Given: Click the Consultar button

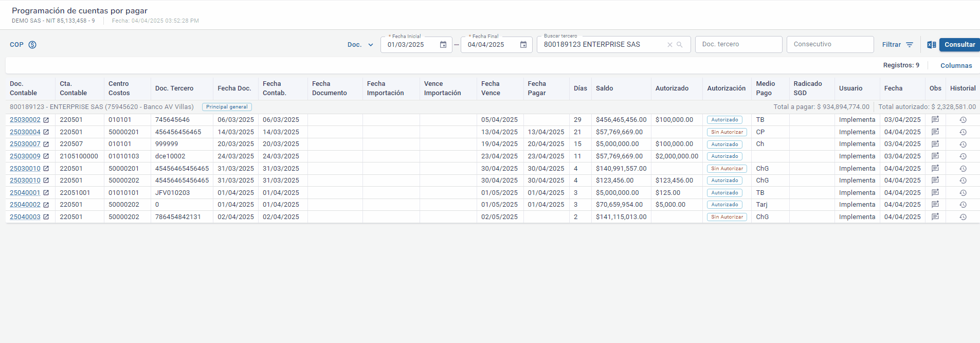Looking at the screenshot, I should click(x=959, y=45).
